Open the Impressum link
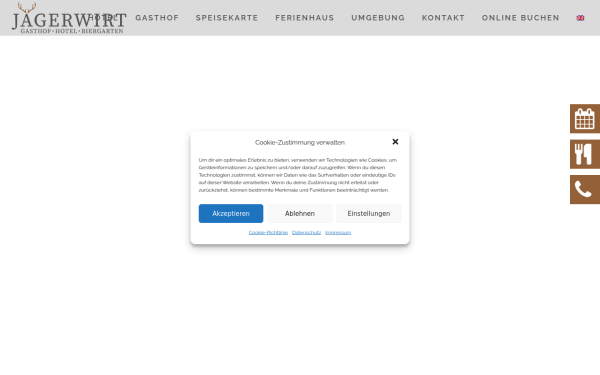The width and height of the screenshot is (600, 375). click(x=338, y=233)
